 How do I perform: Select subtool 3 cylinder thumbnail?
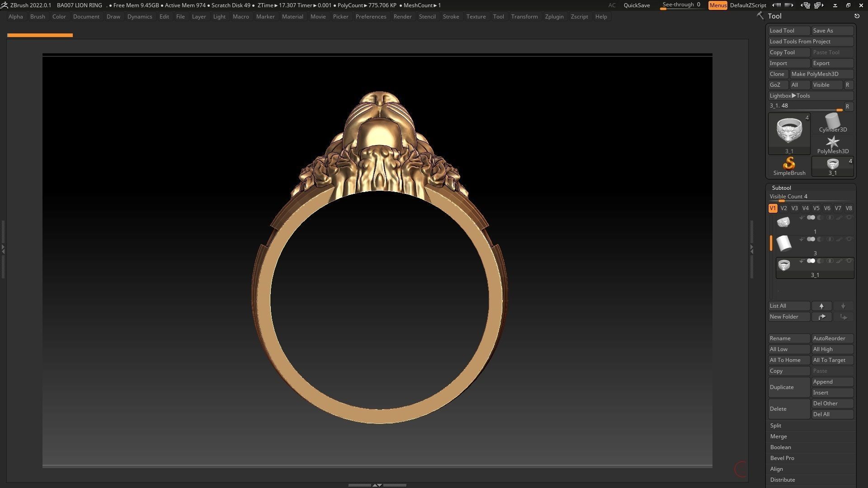point(783,244)
